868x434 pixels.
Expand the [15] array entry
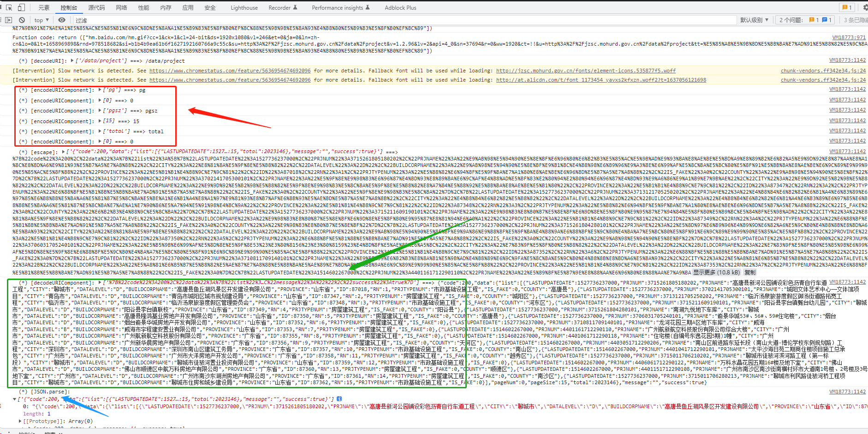coord(100,121)
